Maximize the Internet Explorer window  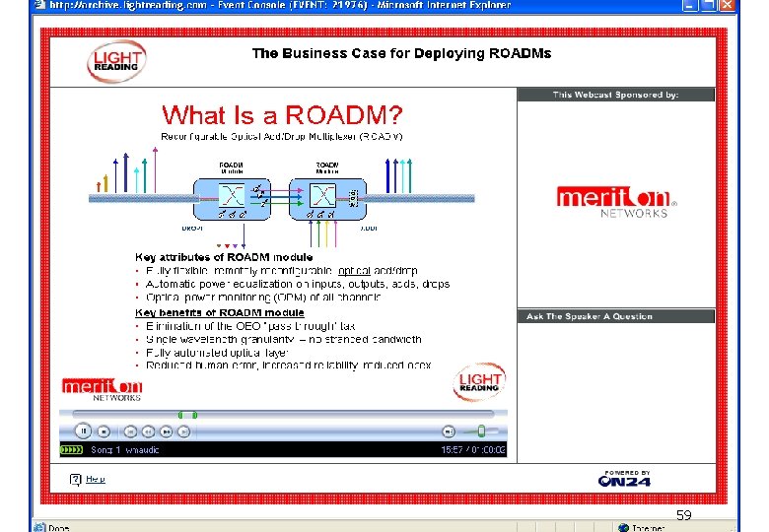[708, 5]
